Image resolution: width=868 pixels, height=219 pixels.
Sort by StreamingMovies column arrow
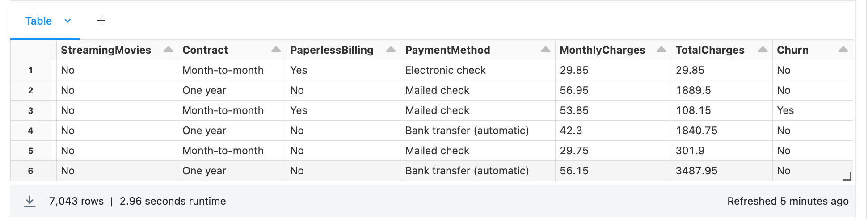click(168, 50)
